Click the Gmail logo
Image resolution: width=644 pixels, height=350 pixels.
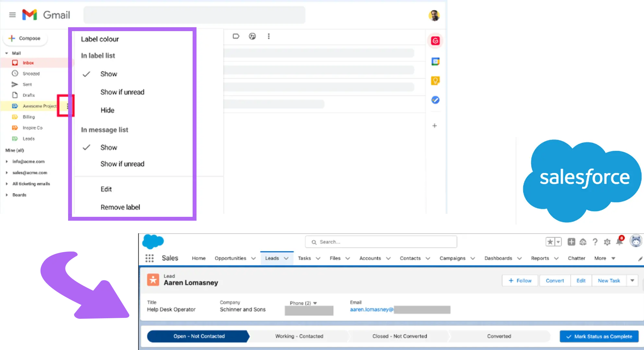point(46,15)
